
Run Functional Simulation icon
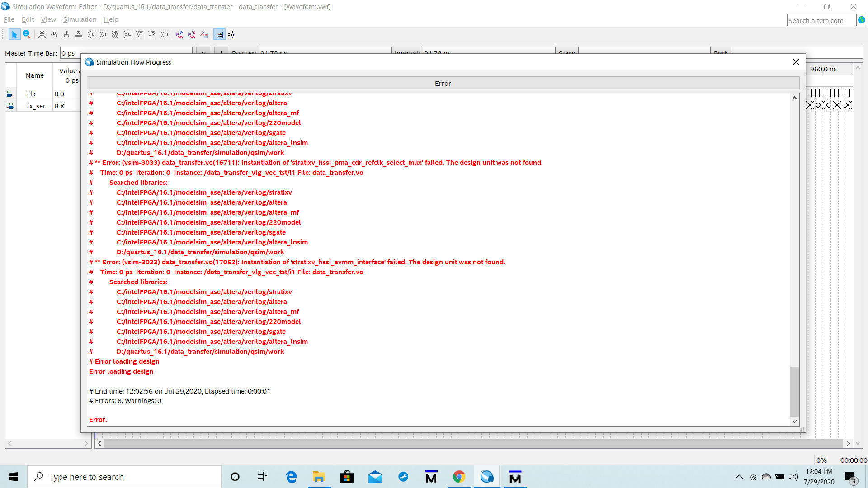point(179,34)
